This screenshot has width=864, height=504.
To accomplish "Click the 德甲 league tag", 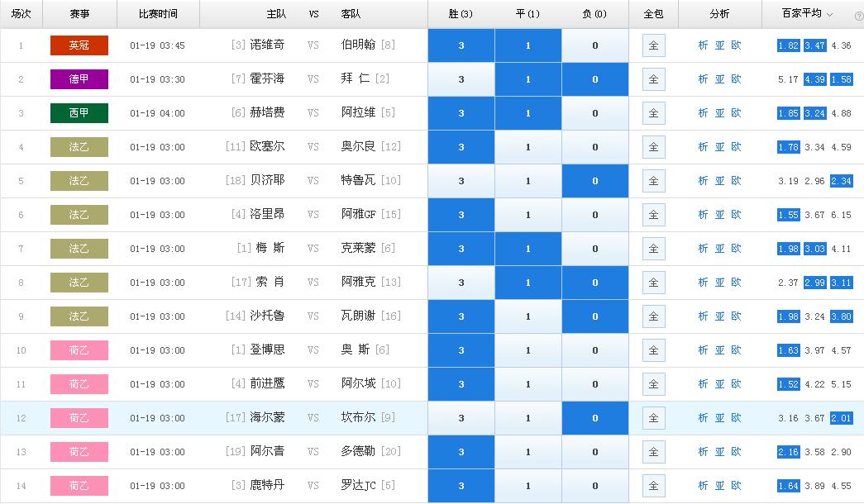I will (x=79, y=79).
